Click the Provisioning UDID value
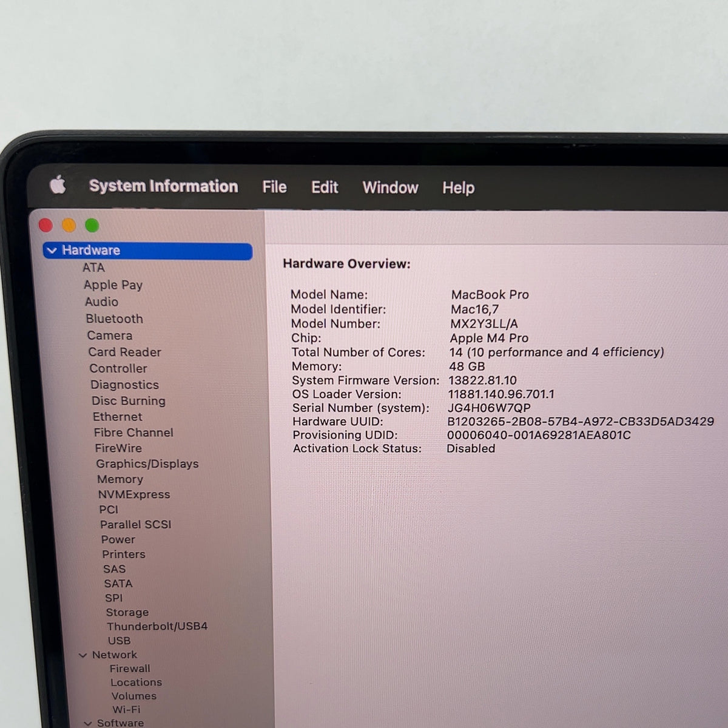728x728 pixels. pyautogui.click(x=539, y=435)
